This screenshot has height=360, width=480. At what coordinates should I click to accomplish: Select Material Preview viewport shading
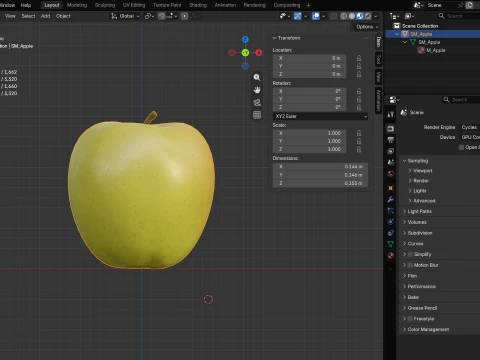(x=360, y=16)
